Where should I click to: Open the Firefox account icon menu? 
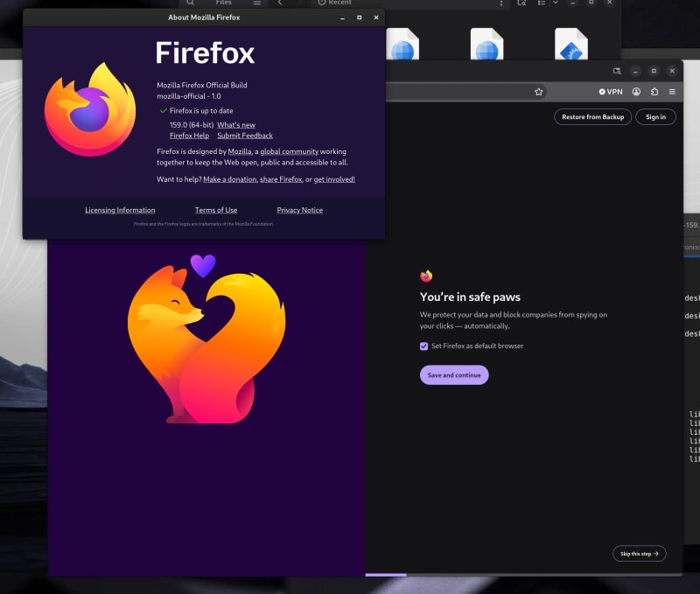pos(636,92)
